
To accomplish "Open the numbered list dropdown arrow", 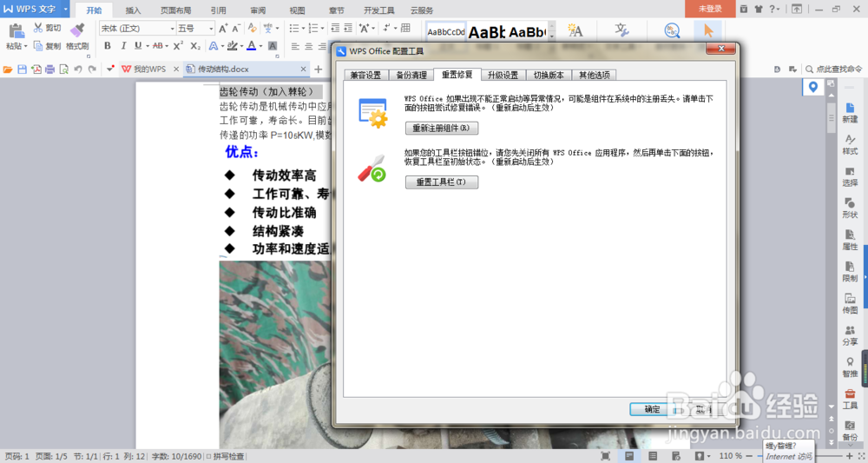I will 322,29.
